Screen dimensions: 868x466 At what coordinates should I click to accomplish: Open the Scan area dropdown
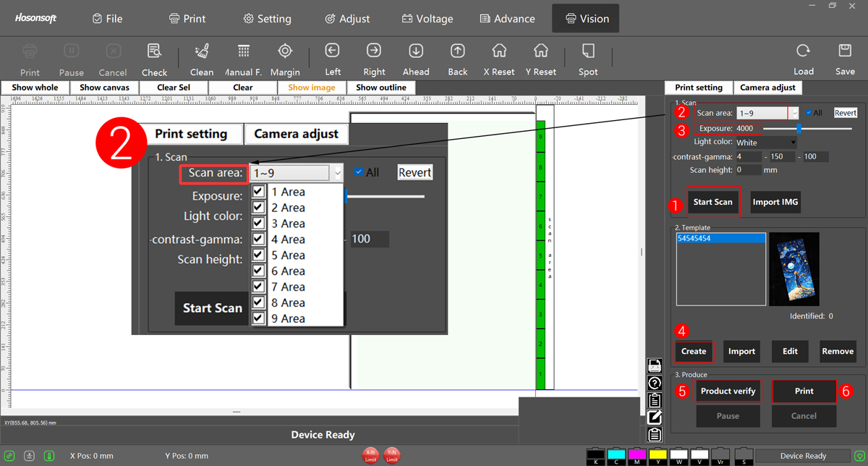click(x=767, y=113)
